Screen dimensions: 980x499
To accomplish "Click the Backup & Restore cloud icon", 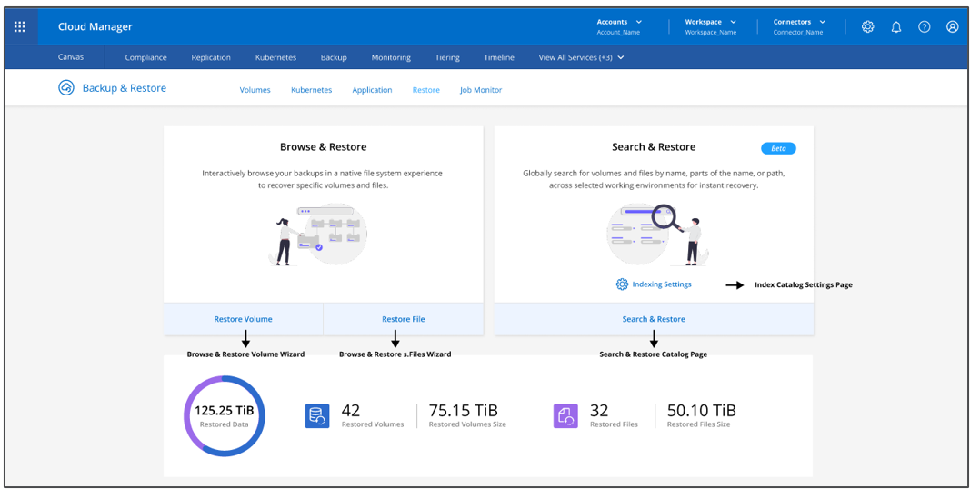I will (x=66, y=88).
